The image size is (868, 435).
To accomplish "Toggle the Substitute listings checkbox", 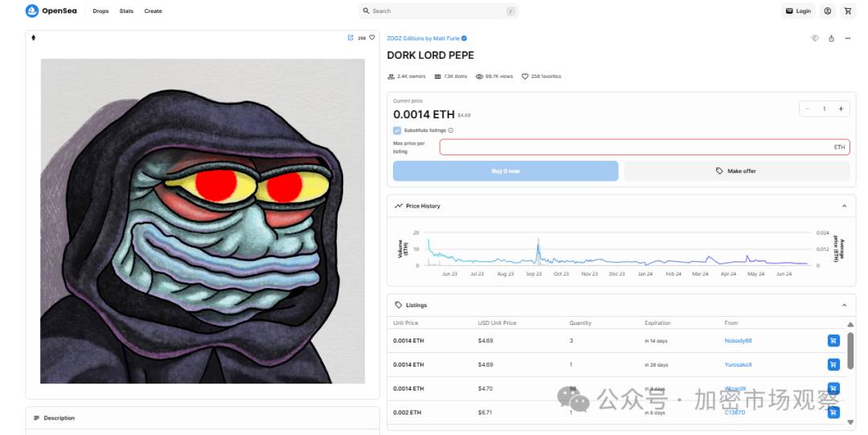I will [397, 130].
